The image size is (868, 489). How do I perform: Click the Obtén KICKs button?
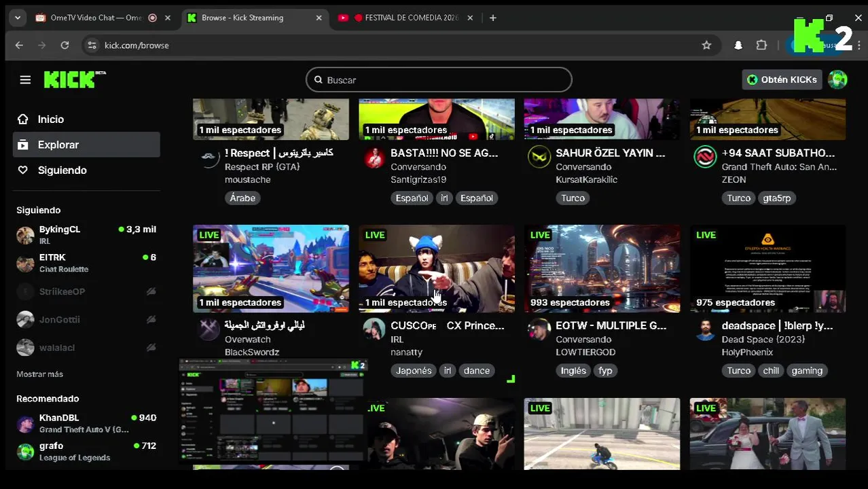(x=782, y=79)
